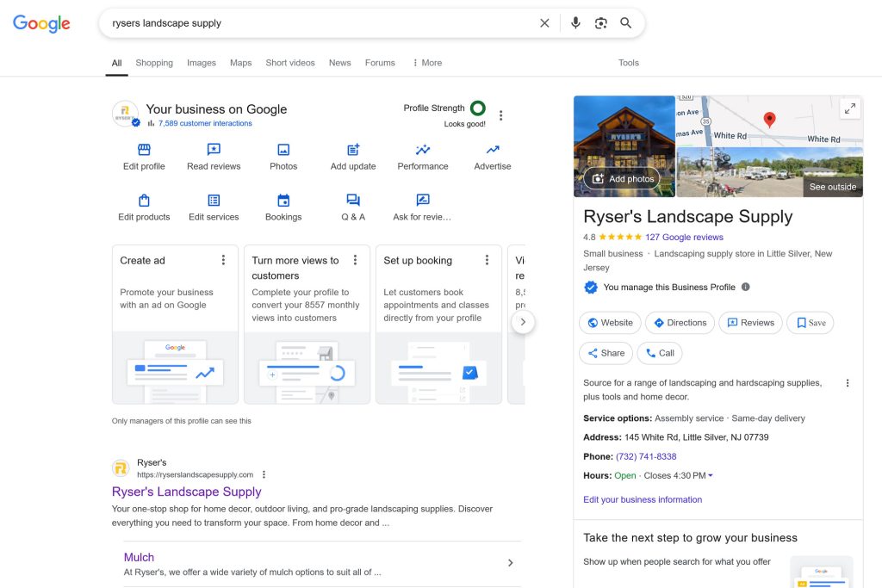Click the Website button

coord(610,323)
